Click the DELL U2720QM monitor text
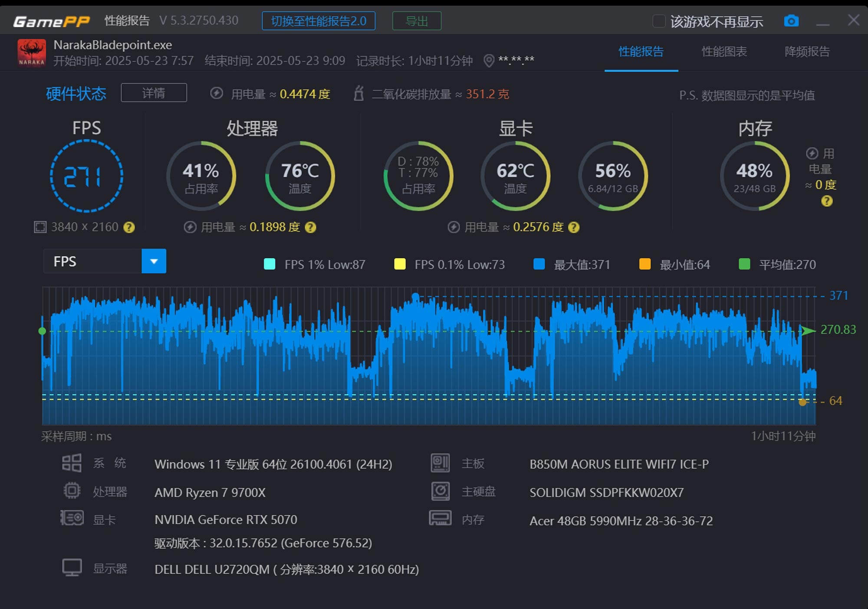Image resolution: width=868 pixels, height=609 pixels. 286,569
